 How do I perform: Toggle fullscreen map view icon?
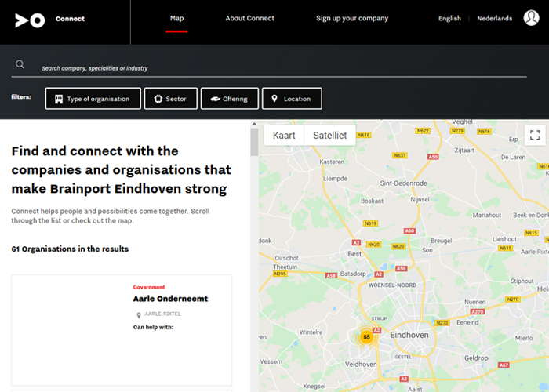(535, 135)
